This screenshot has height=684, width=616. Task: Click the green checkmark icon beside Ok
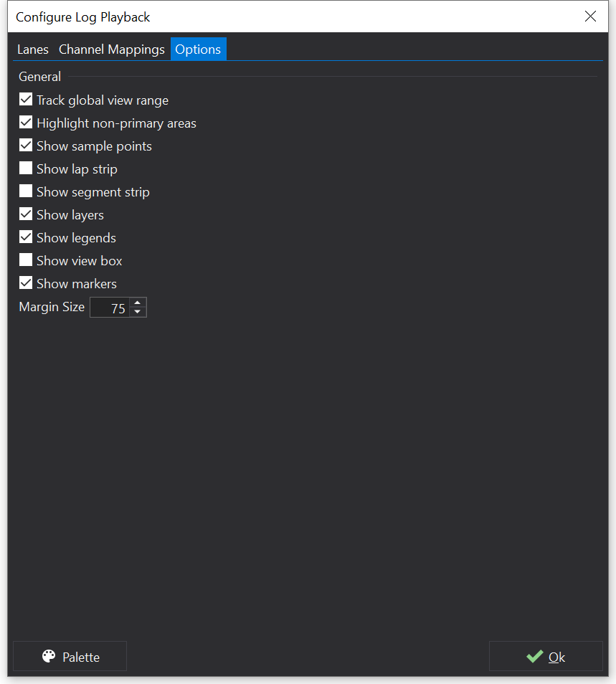(534, 657)
